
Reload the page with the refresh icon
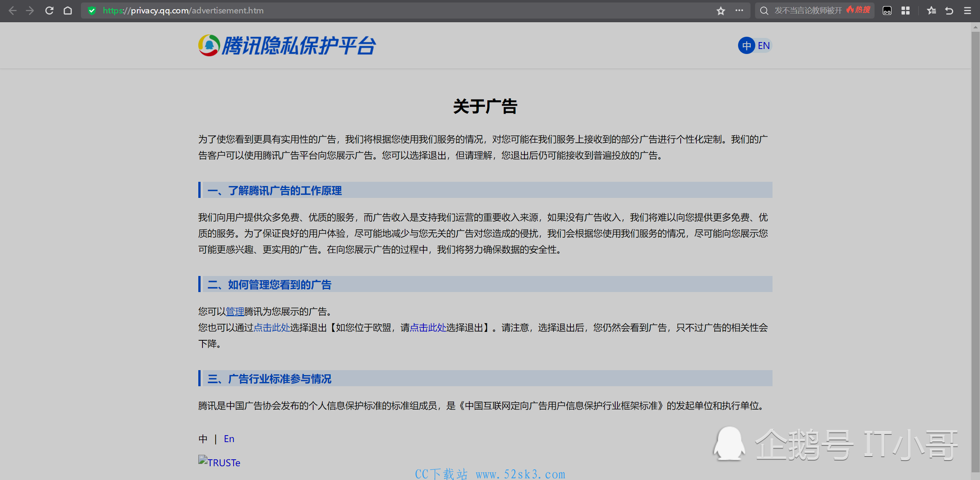[49, 11]
